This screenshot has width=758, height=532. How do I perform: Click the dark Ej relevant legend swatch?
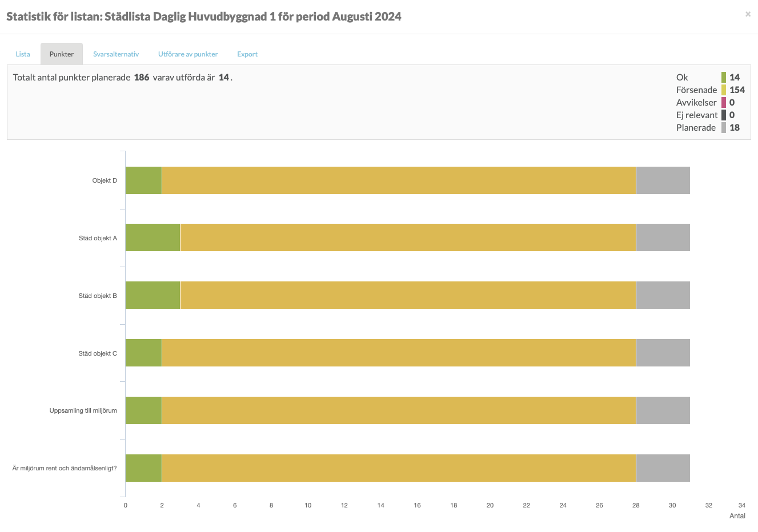724,115
